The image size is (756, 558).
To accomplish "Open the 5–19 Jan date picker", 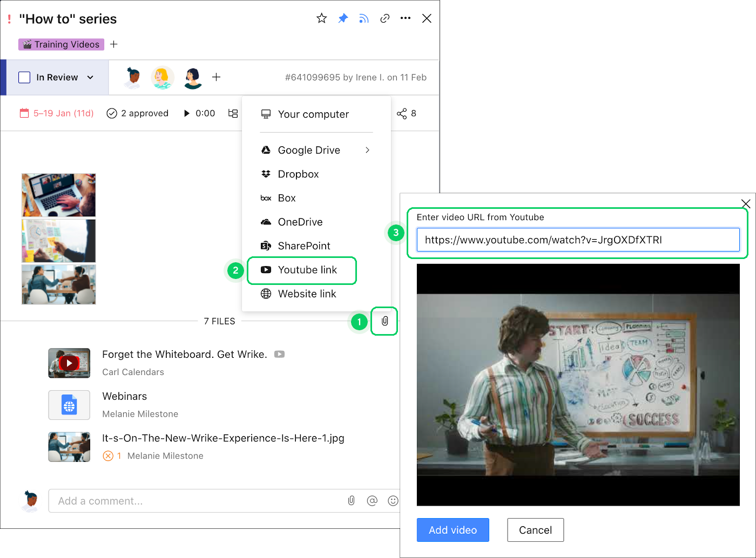I will click(x=57, y=113).
